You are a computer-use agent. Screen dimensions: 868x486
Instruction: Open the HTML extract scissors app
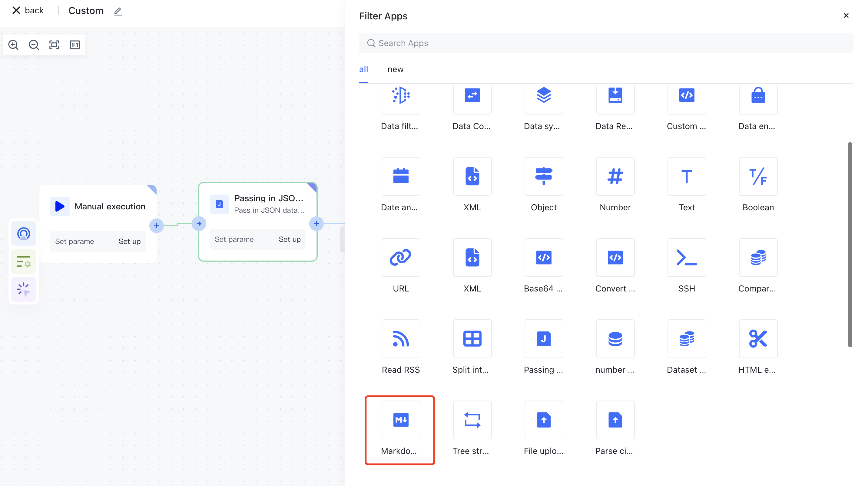[758, 339]
